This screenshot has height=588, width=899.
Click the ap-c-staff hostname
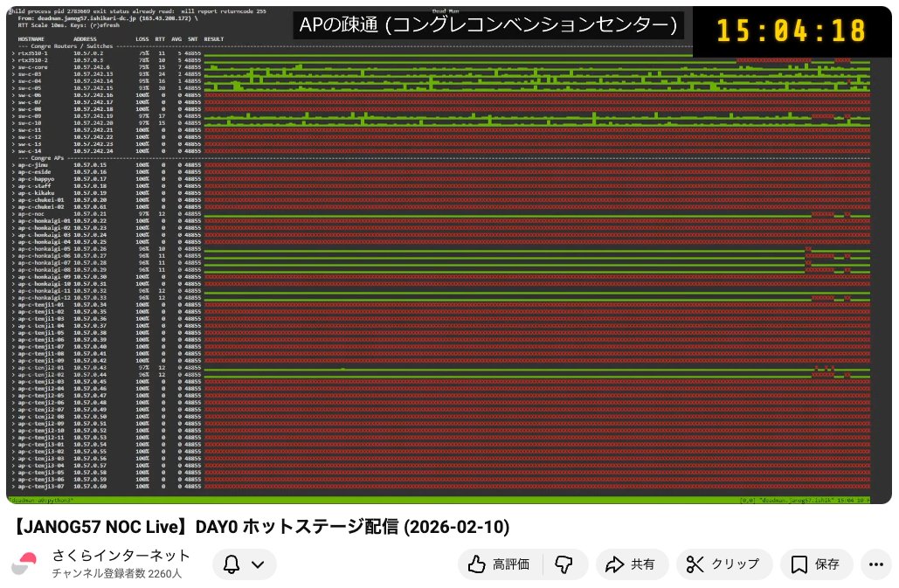tap(34, 186)
